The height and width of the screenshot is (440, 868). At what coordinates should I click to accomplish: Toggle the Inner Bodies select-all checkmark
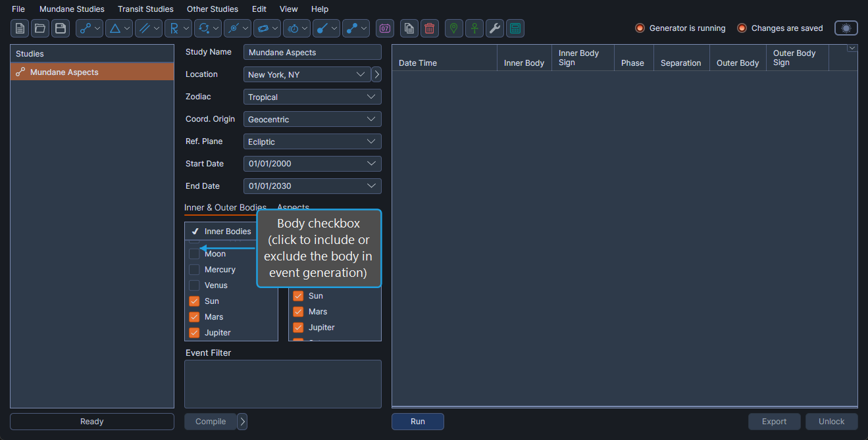tap(195, 232)
